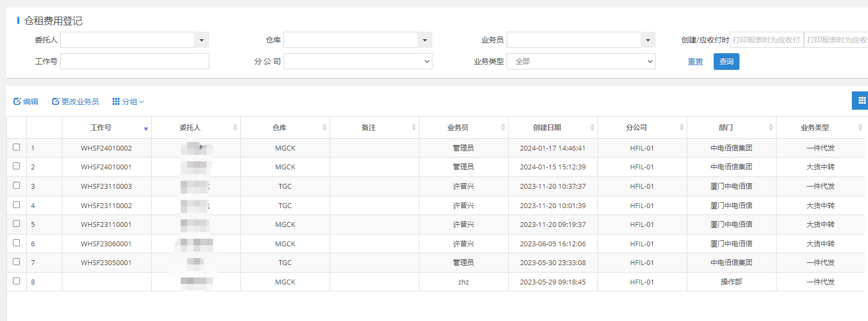Click the 编辑 edit icon
868x321 pixels.
(17, 102)
